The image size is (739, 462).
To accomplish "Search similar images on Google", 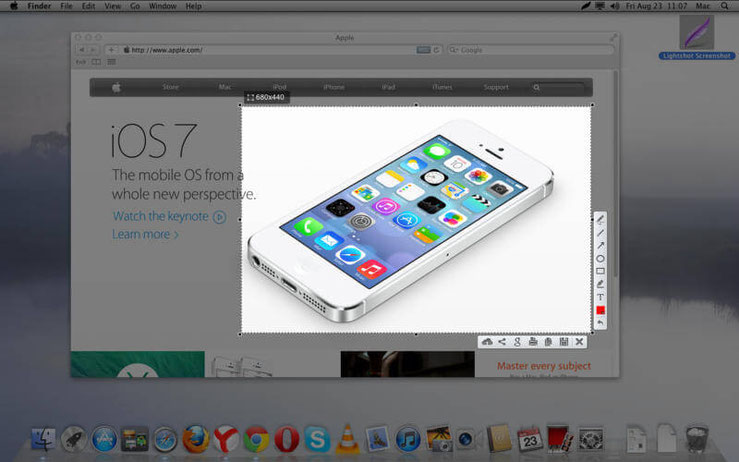I will pos(517,342).
